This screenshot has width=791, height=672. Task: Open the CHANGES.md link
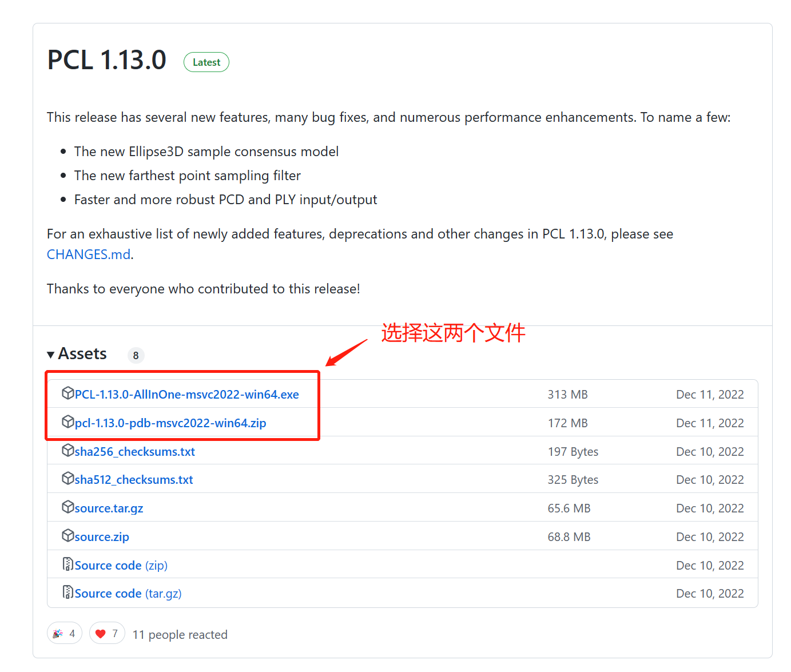pyautogui.click(x=89, y=255)
